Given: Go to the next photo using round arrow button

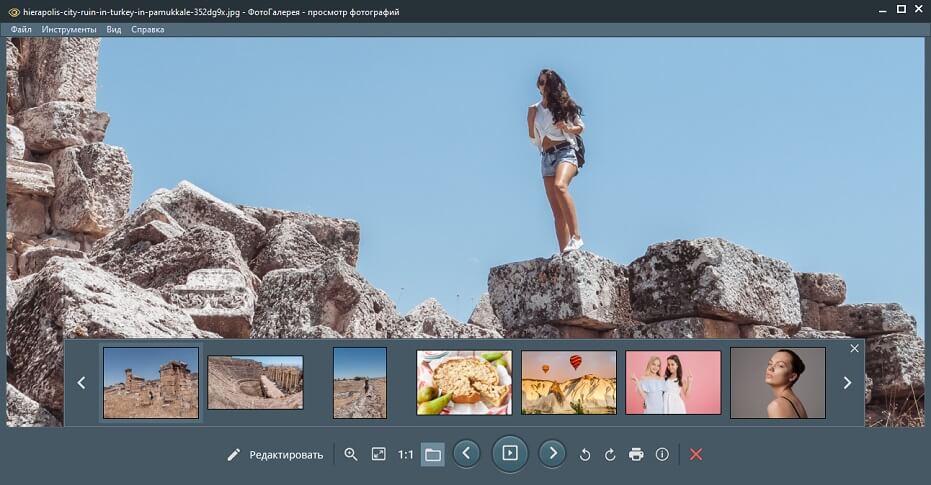Looking at the screenshot, I should 552,453.
